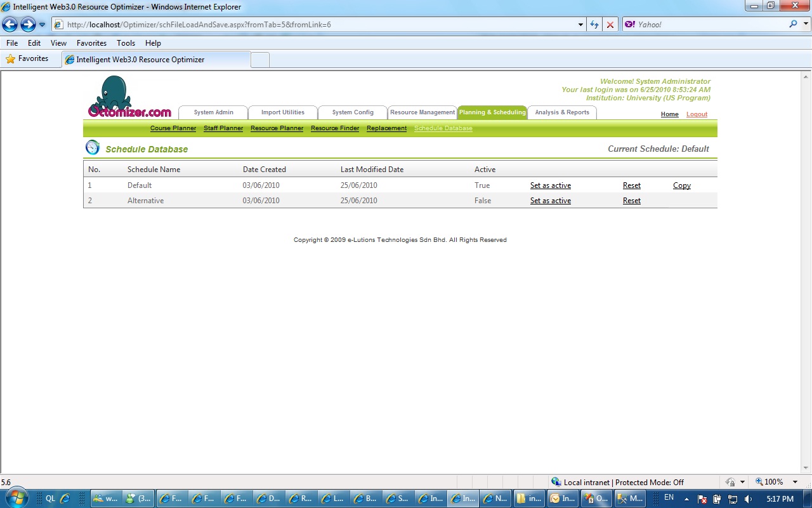The image size is (812, 508).
Task: Open the zoom level dropdown arrow
Action: (x=796, y=482)
